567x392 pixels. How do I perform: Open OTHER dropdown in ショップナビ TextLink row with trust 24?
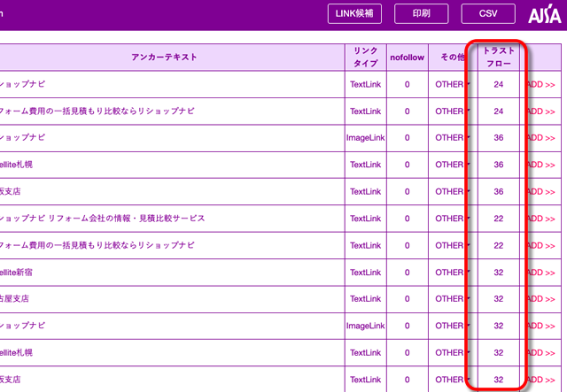(453, 85)
